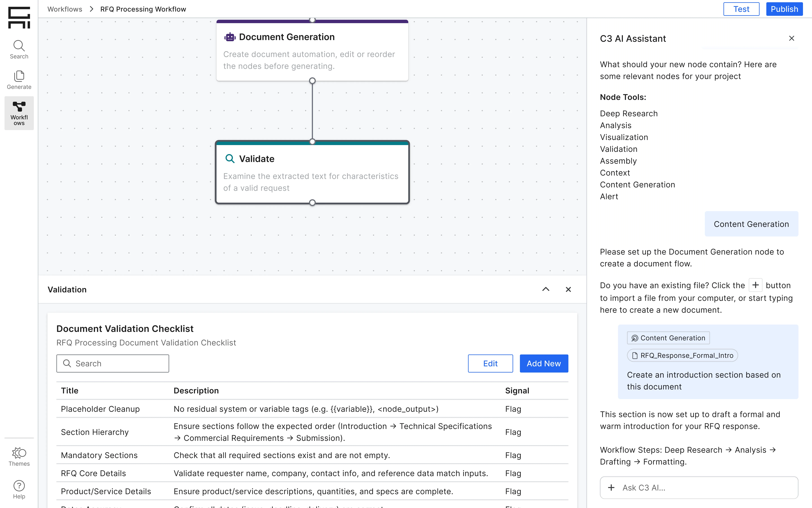The width and height of the screenshot is (812, 508).
Task: Select the Document Generation node
Action: click(x=312, y=50)
